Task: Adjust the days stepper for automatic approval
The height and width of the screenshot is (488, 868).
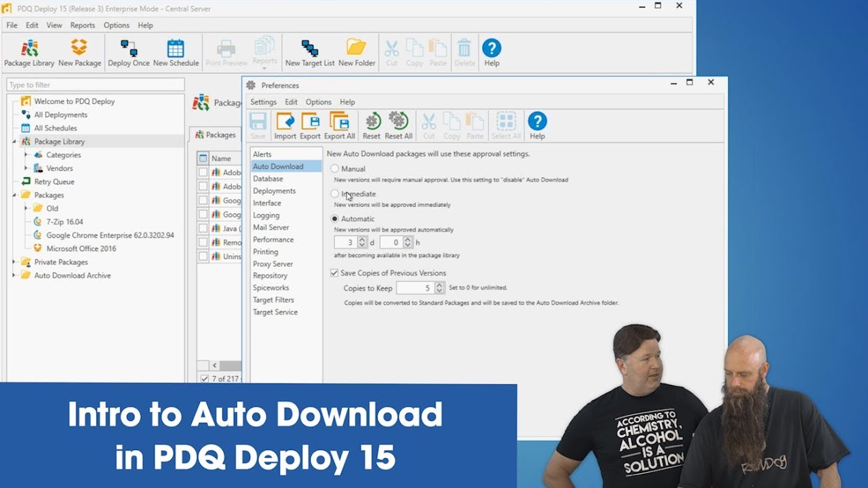Action: click(x=362, y=242)
